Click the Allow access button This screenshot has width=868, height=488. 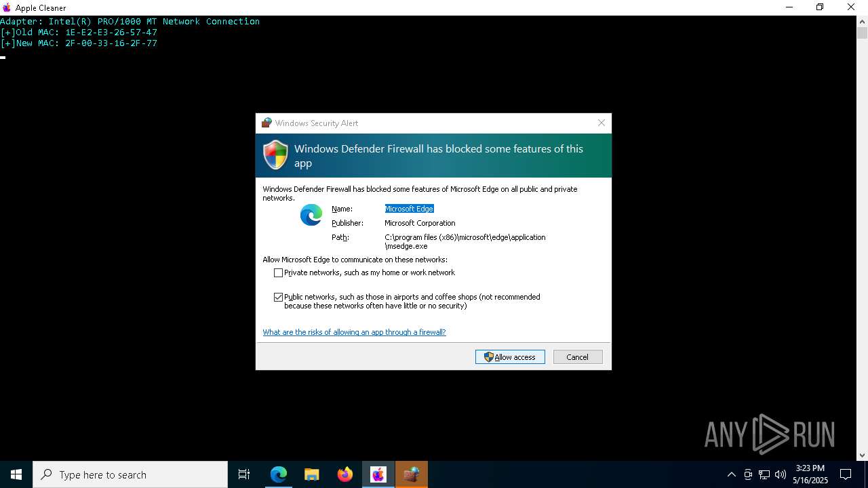(x=510, y=357)
